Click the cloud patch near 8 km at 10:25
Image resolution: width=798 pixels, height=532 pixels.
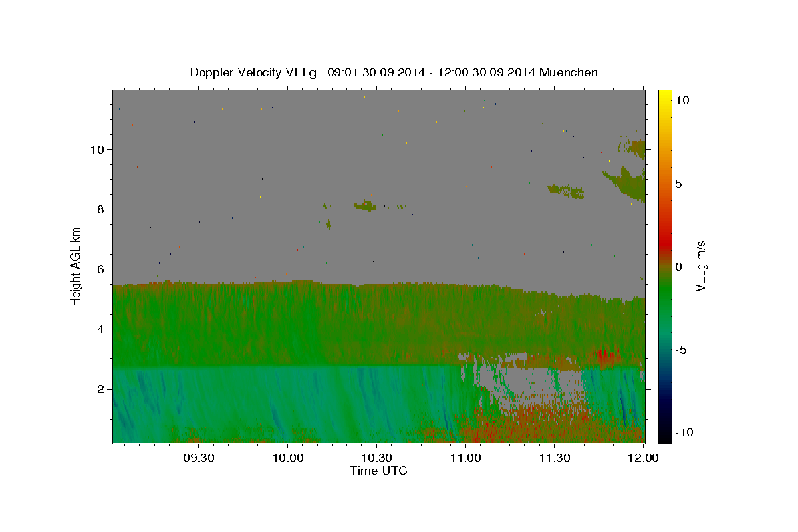point(365,206)
